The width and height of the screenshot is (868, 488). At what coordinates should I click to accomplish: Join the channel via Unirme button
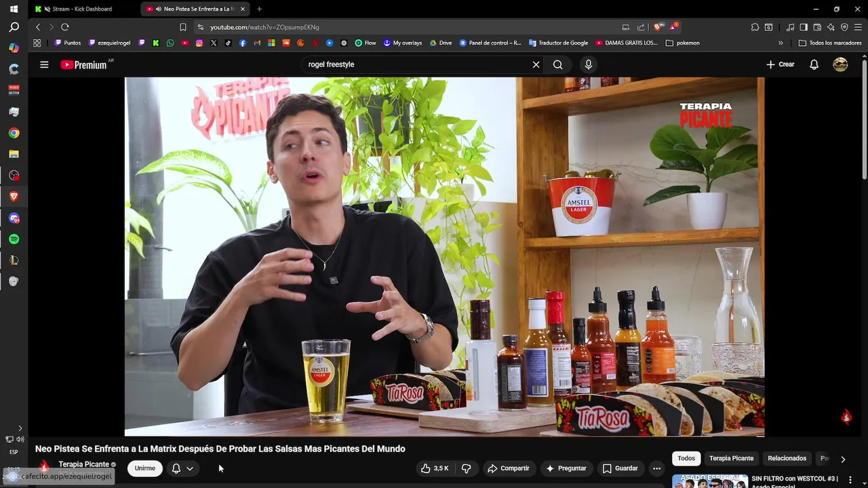[x=144, y=468]
